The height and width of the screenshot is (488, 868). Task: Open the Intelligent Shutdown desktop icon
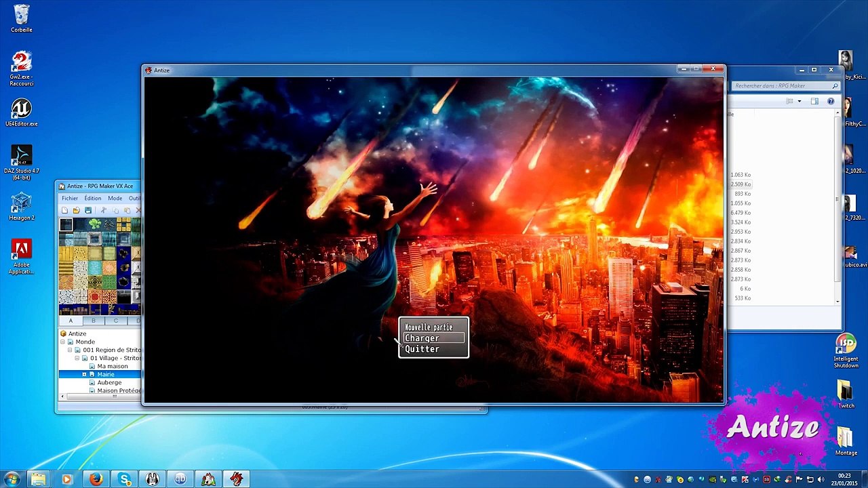coord(846,350)
